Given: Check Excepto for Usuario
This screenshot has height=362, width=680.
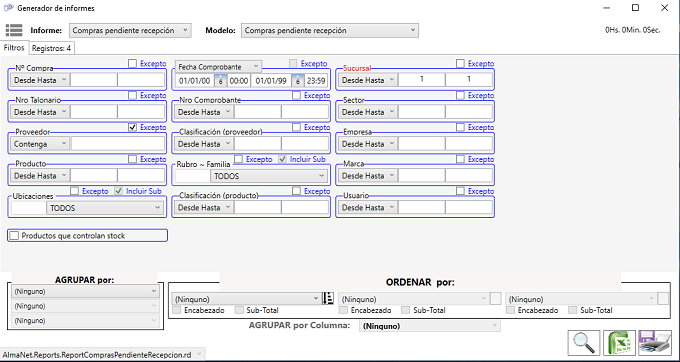Looking at the screenshot, I should pos(461,191).
